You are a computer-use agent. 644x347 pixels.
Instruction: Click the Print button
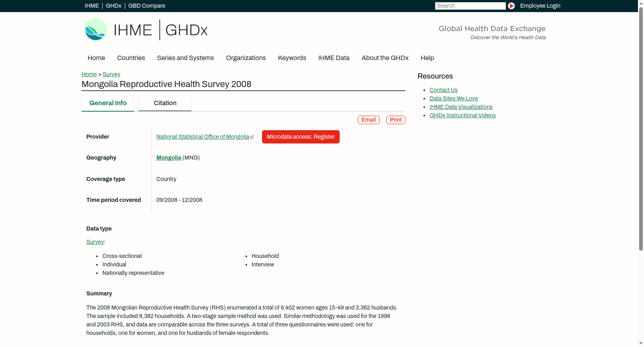396,120
